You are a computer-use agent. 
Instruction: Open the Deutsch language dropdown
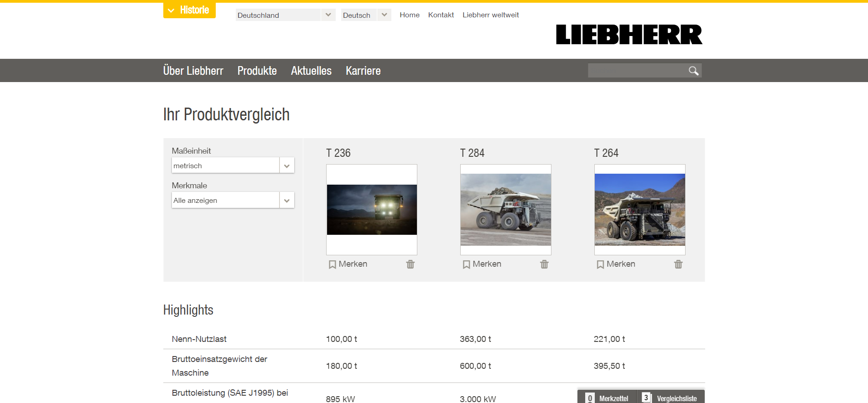[x=366, y=15]
